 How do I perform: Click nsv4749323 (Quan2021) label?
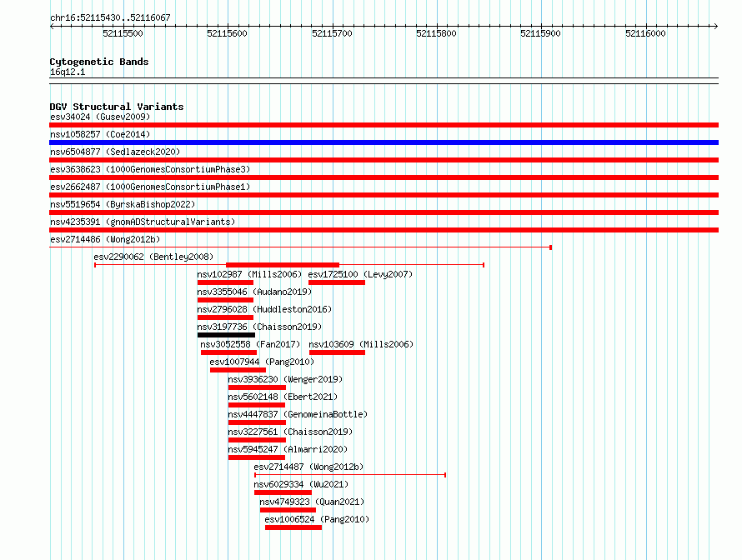point(312,502)
